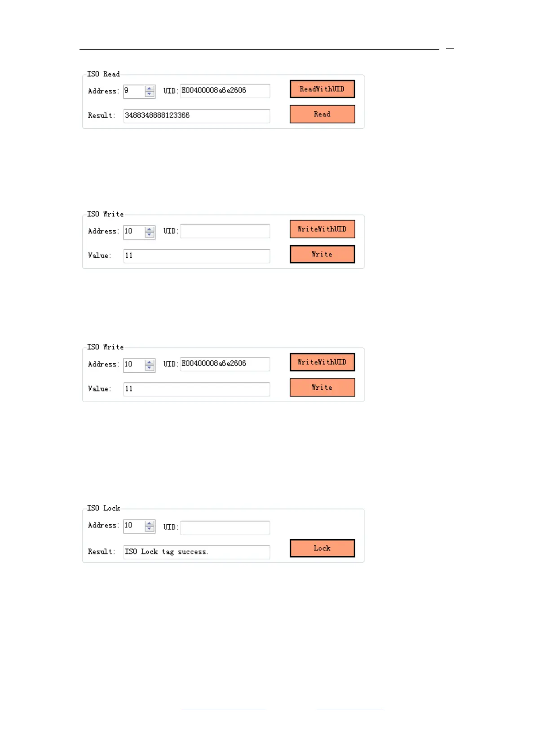
Task: Select the ISO Read Result field showing 3488348888123366
Action: 196,115
